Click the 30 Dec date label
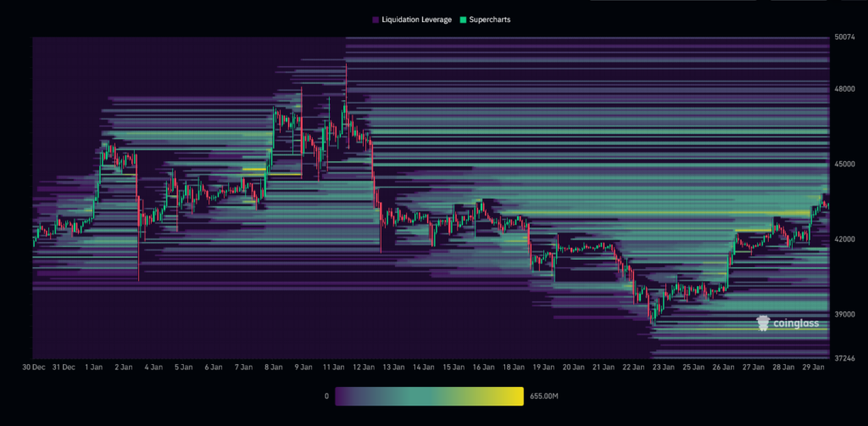 pos(34,367)
